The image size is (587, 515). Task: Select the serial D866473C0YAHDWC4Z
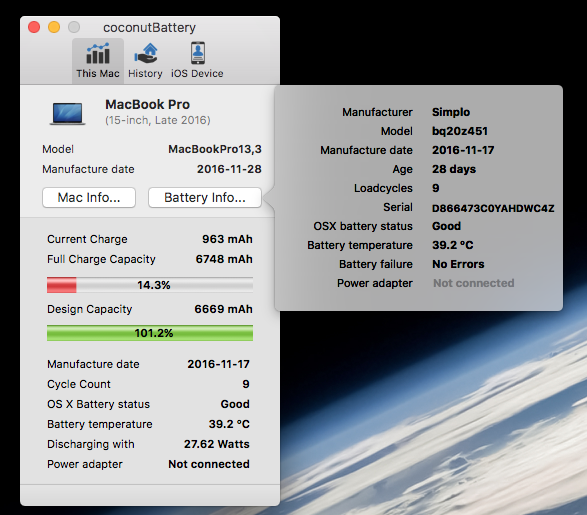[493, 208]
